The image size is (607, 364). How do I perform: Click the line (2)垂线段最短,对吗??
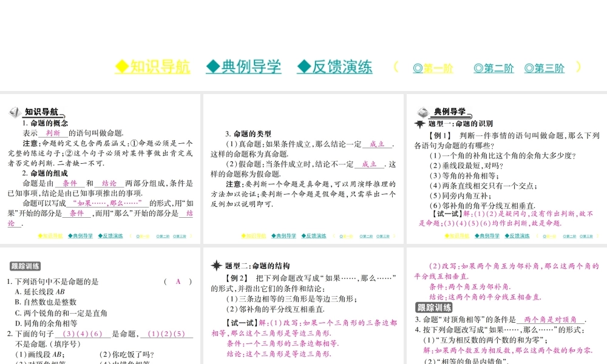466,166
